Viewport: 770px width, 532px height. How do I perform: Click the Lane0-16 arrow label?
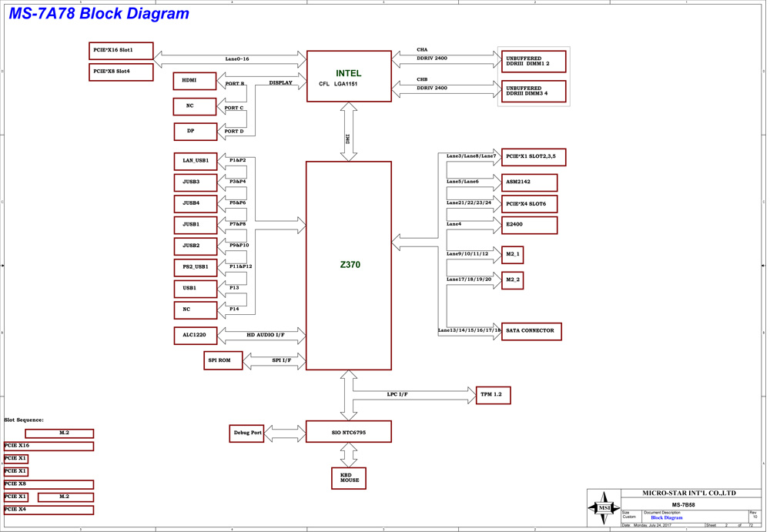[237, 59]
